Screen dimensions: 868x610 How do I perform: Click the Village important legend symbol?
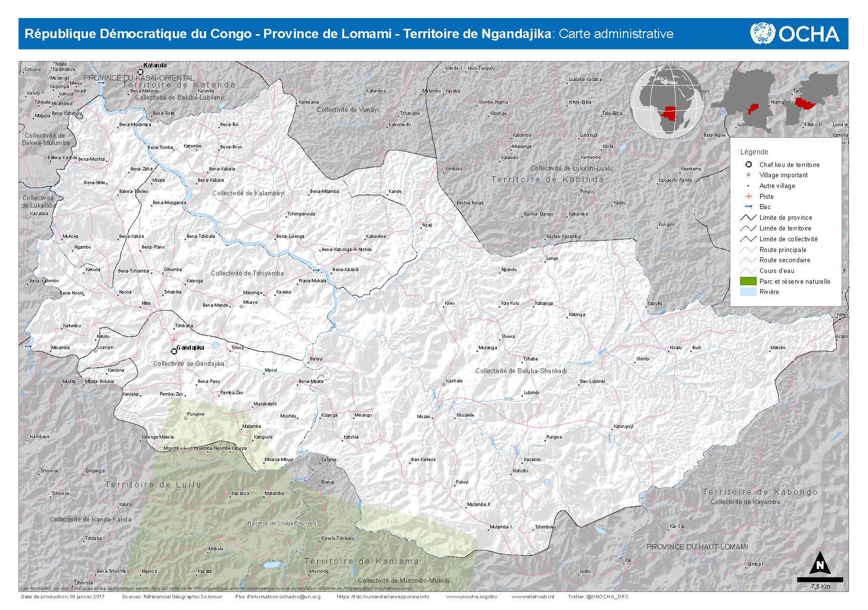[x=748, y=175]
